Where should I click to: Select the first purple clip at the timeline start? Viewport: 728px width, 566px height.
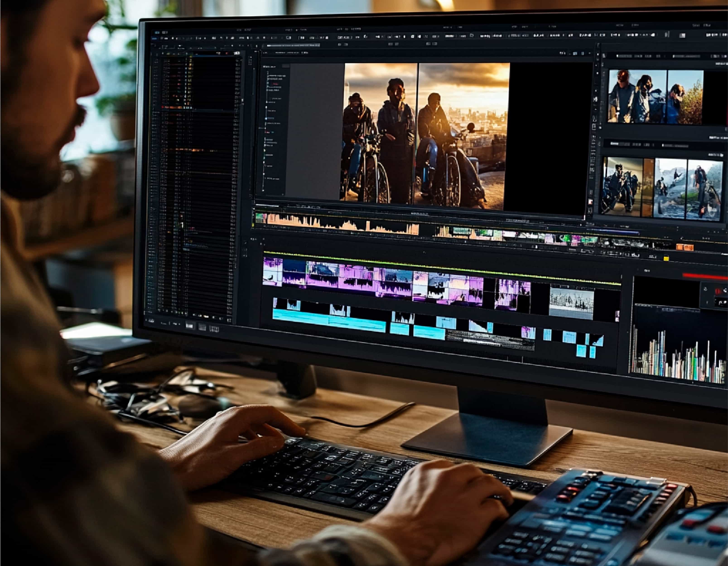point(273,271)
